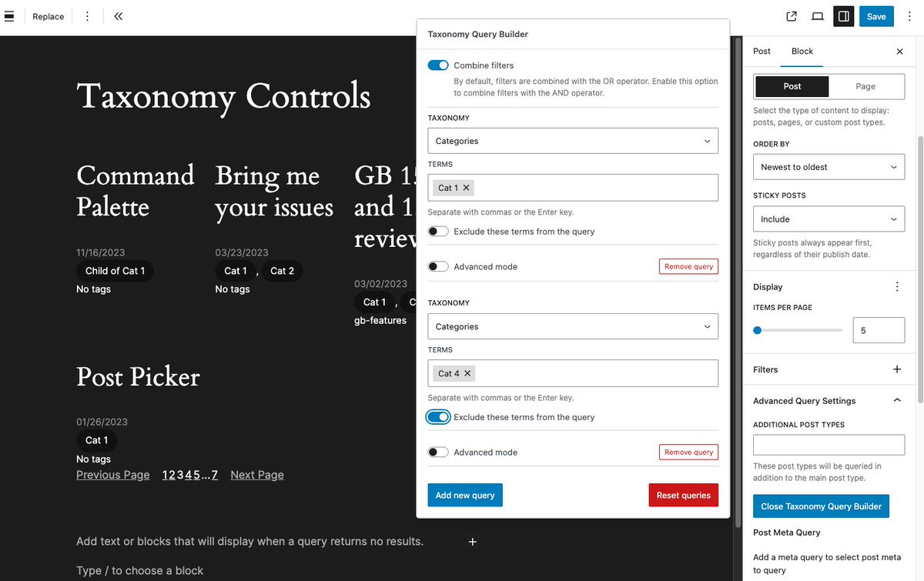Click the Cat 2 category tag
Viewport: 924px width, 581px height.
pos(282,271)
